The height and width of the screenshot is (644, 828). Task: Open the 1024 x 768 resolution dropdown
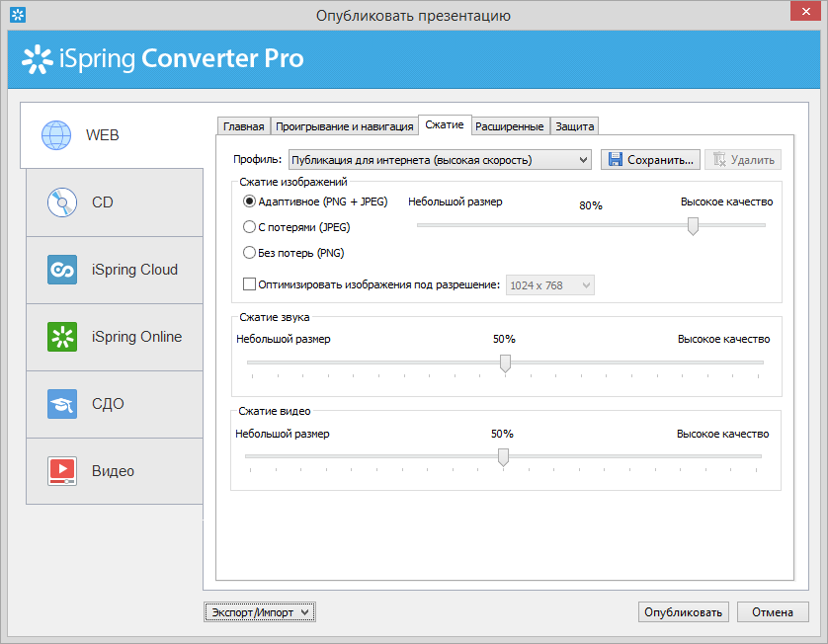(x=549, y=285)
